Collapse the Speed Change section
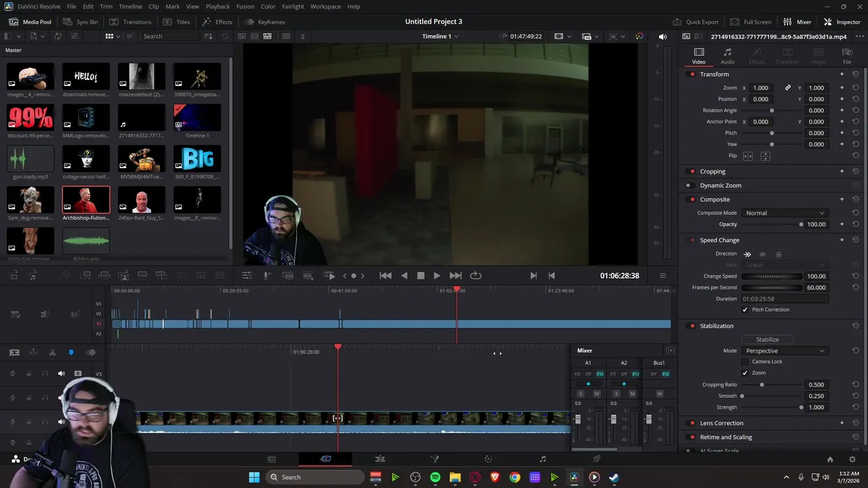This screenshot has height=488, width=868. [x=719, y=240]
